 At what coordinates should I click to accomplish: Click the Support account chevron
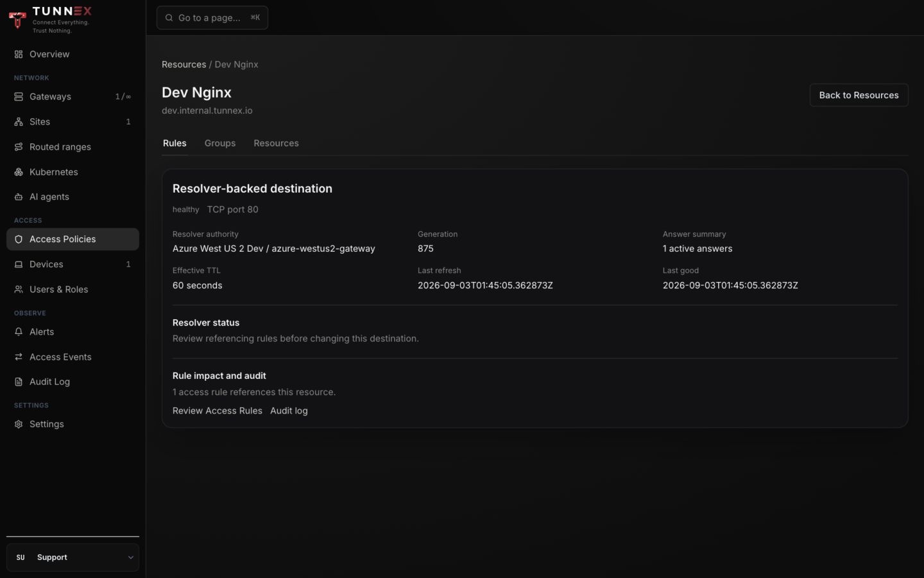click(130, 557)
